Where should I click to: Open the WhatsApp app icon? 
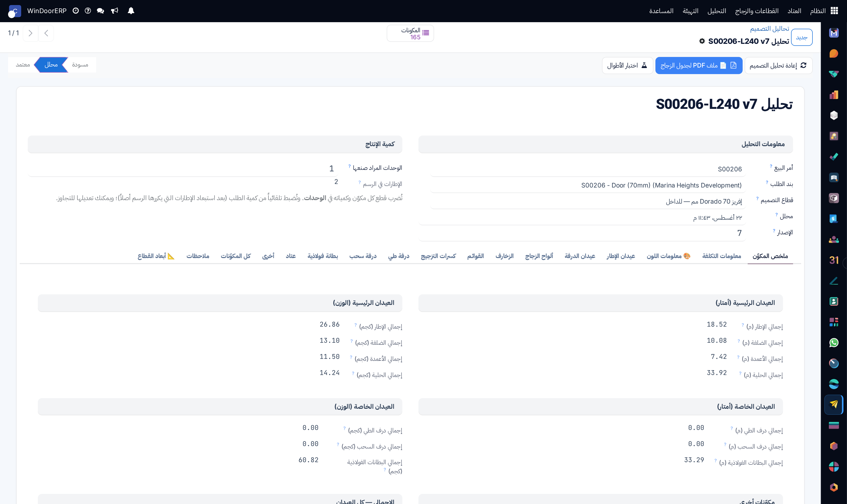[x=834, y=343]
